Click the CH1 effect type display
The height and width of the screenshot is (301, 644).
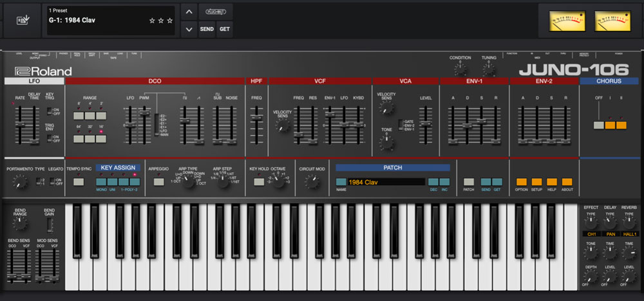point(591,234)
